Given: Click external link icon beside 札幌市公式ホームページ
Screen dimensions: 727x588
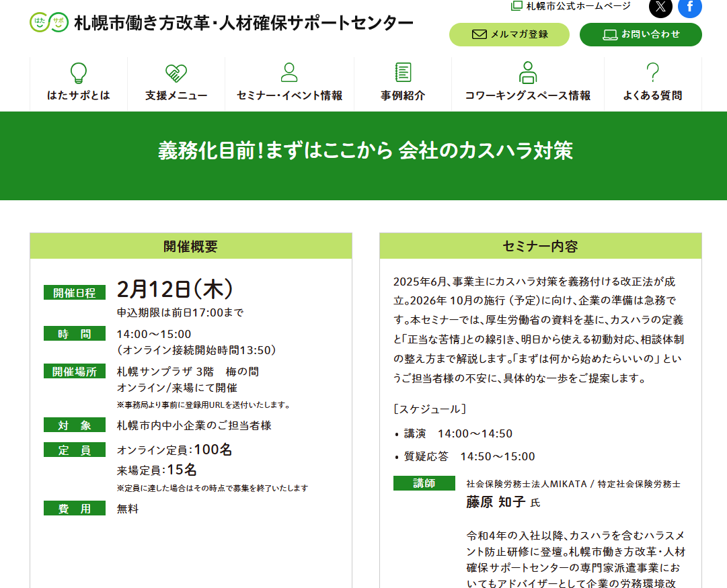Looking at the screenshot, I should 516,6.
